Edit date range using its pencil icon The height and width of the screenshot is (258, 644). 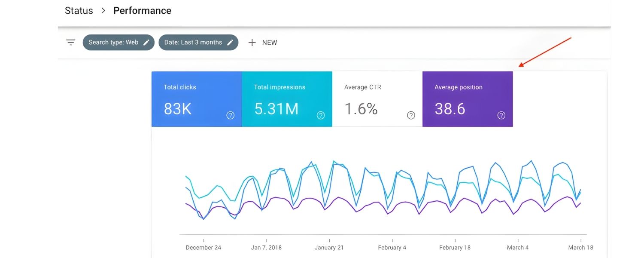tap(230, 42)
